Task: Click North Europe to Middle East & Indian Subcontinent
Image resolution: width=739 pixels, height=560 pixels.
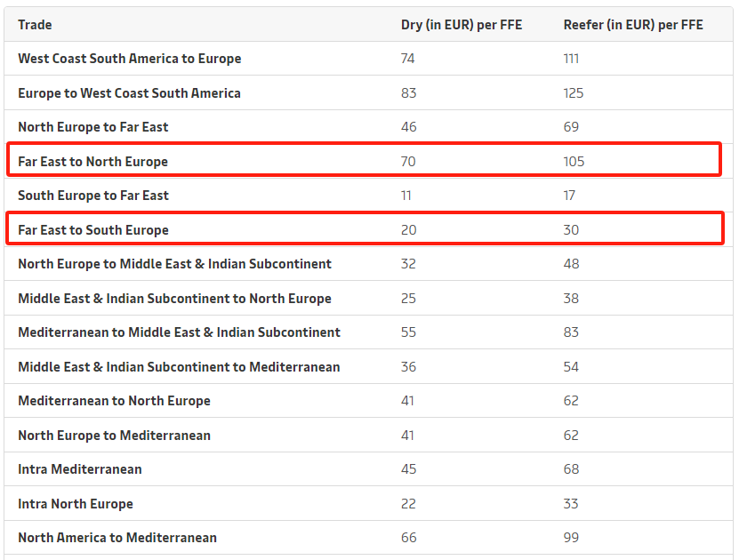Action: pos(175,264)
